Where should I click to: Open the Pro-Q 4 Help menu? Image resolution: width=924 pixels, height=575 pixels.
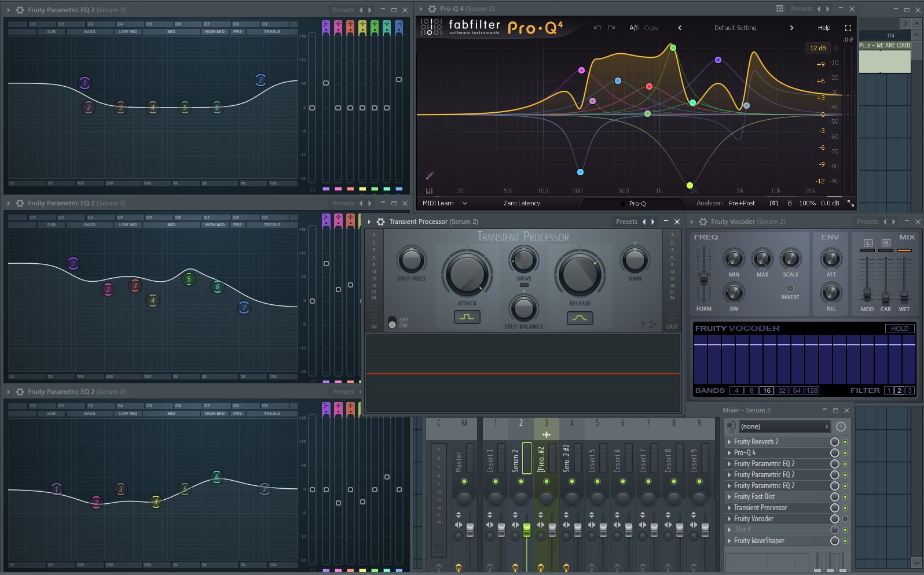(x=824, y=28)
